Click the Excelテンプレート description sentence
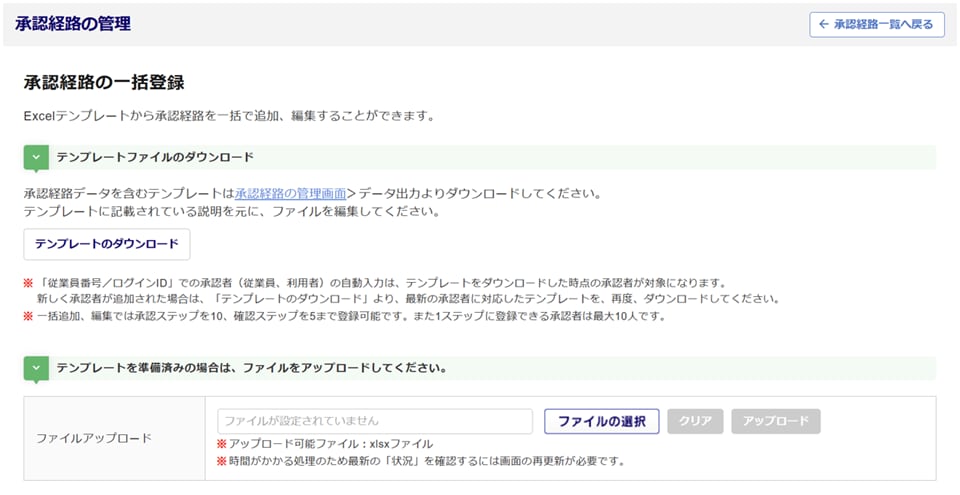 (x=228, y=116)
